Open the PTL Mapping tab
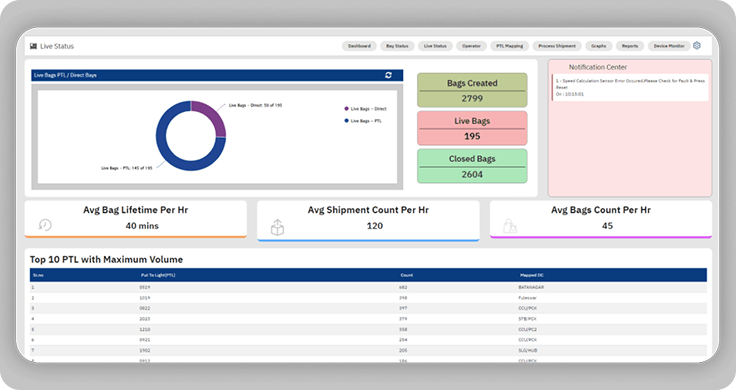736x390 pixels. coord(510,46)
